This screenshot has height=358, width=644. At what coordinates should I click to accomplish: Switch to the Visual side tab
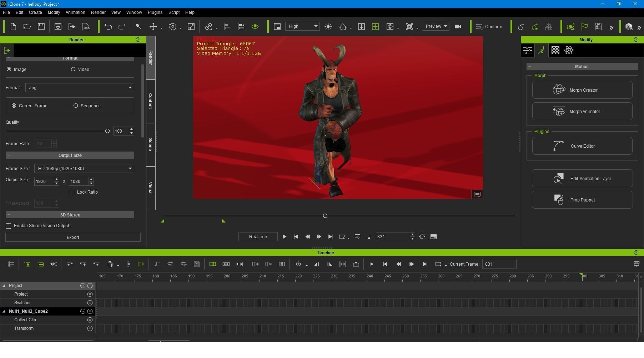(x=151, y=188)
